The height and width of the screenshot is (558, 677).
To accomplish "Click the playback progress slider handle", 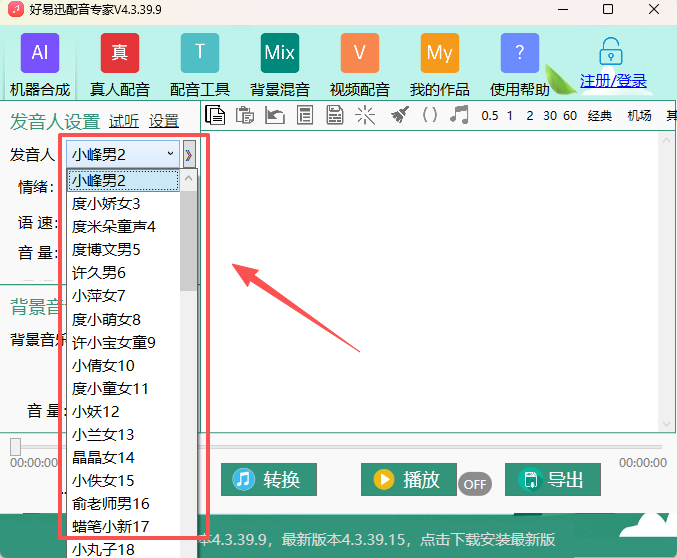I will tap(15, 446).
